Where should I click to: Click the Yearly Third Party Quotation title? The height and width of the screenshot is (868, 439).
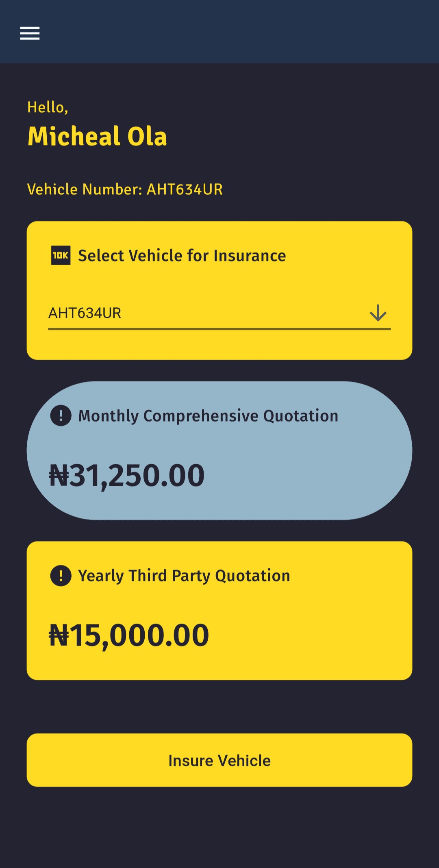pos(184,576)
